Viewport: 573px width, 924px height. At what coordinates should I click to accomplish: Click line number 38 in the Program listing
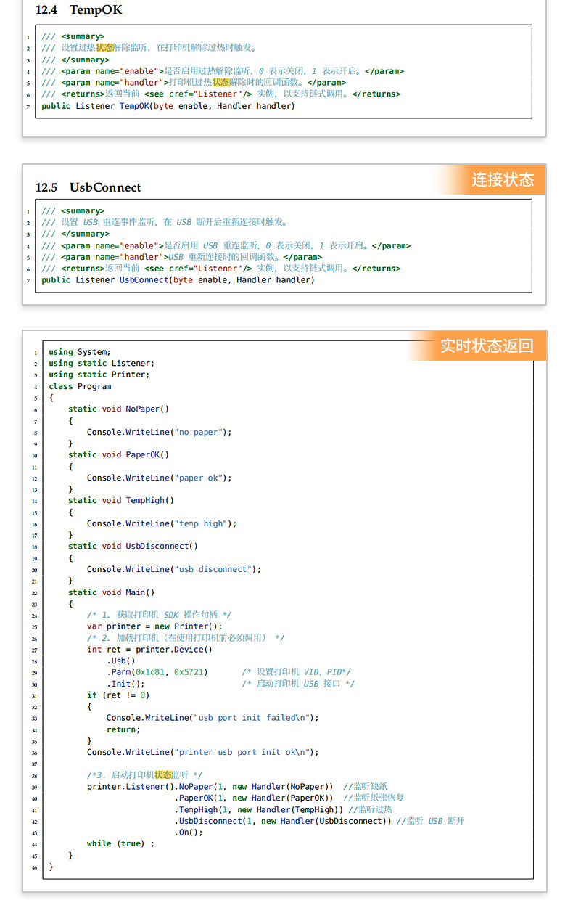(x=35, y=776)
